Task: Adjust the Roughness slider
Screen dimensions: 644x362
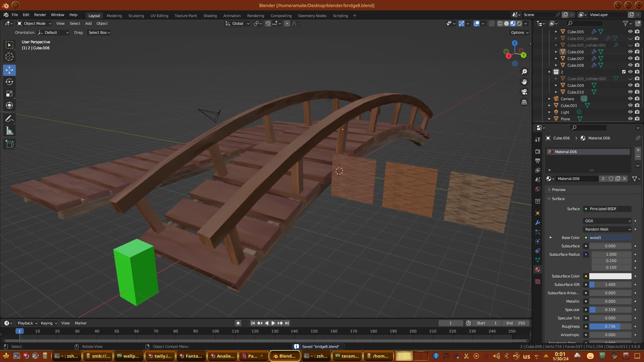Action: point(610,326)
